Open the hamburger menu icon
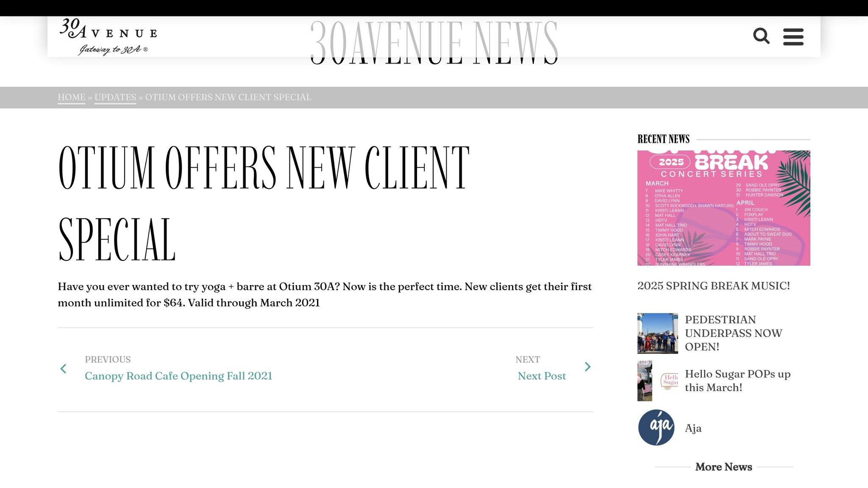Screen dimensions: 868x488 [x=793, y=37]
